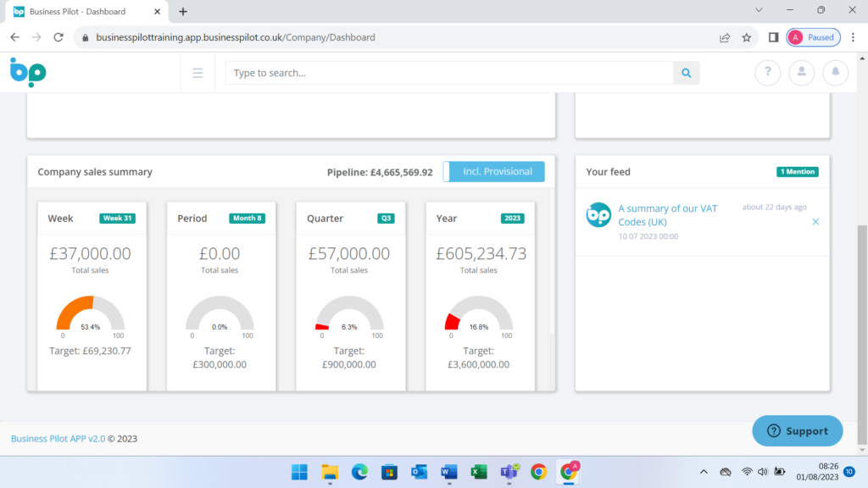
Task: Bookmark this page with star icon
Action: [746, 37]
